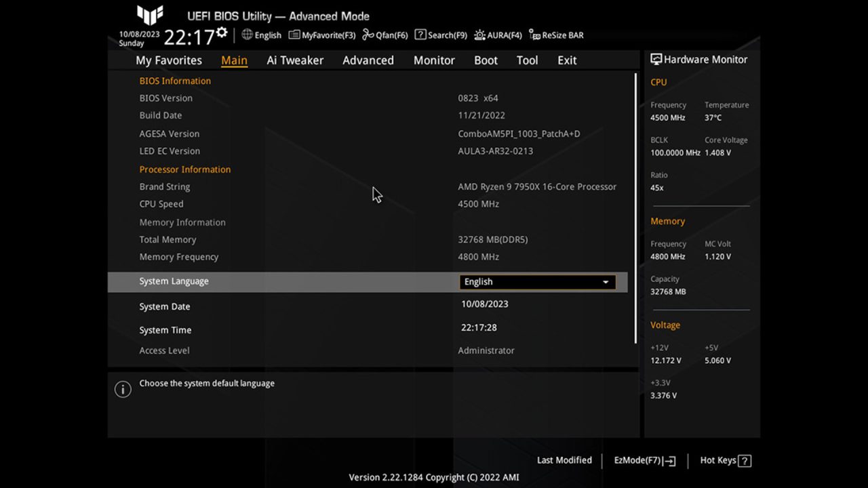Image resolution: width=868 pixels, height=488 pixels.
Task: Click the Access Level value Administrator
Action: (486, 350)
